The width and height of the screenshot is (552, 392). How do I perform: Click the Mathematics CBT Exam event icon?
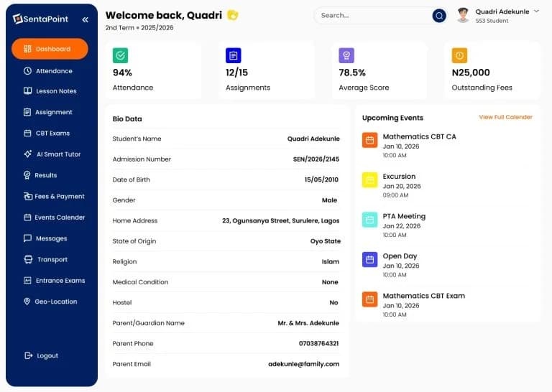click(x=369, y=299)
